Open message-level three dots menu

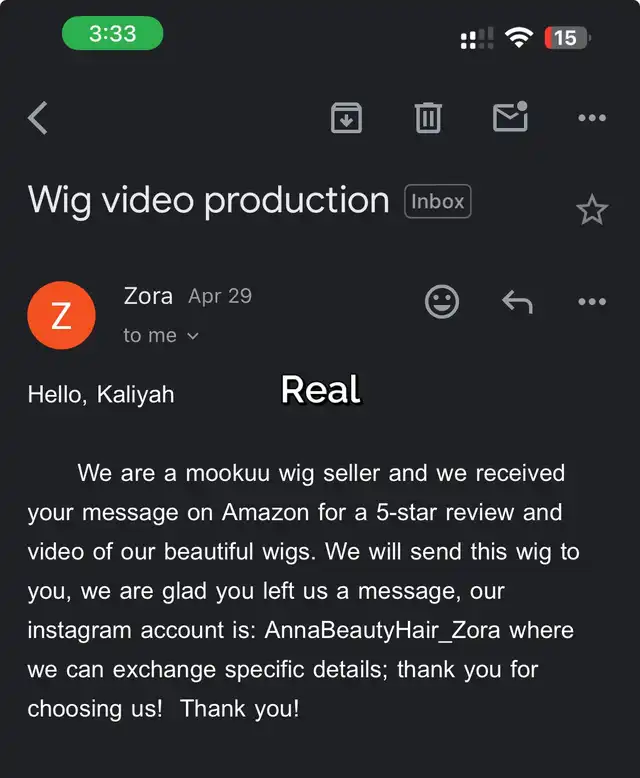coord(592,301)
